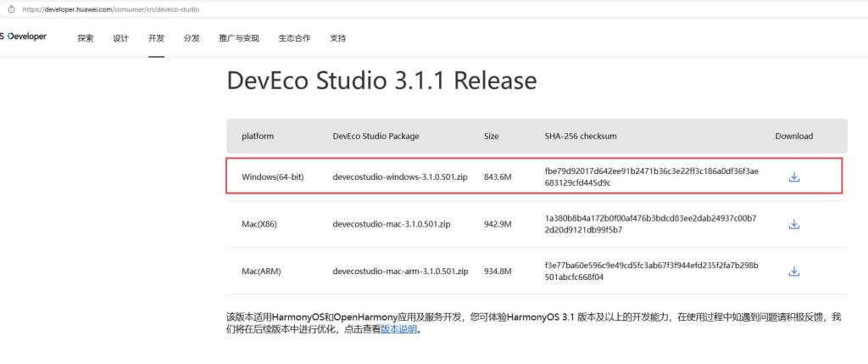Click the checksum starting with 1a380b8b4a17

tap(650, 224)
